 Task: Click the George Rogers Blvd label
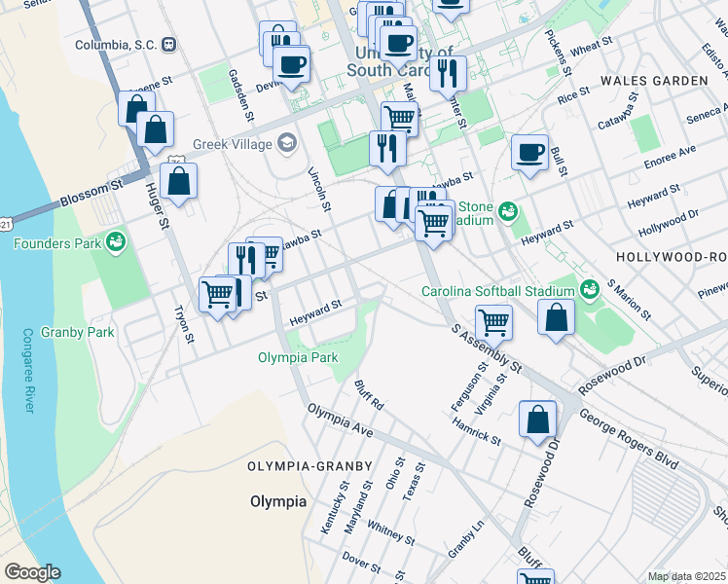[629, 439]
